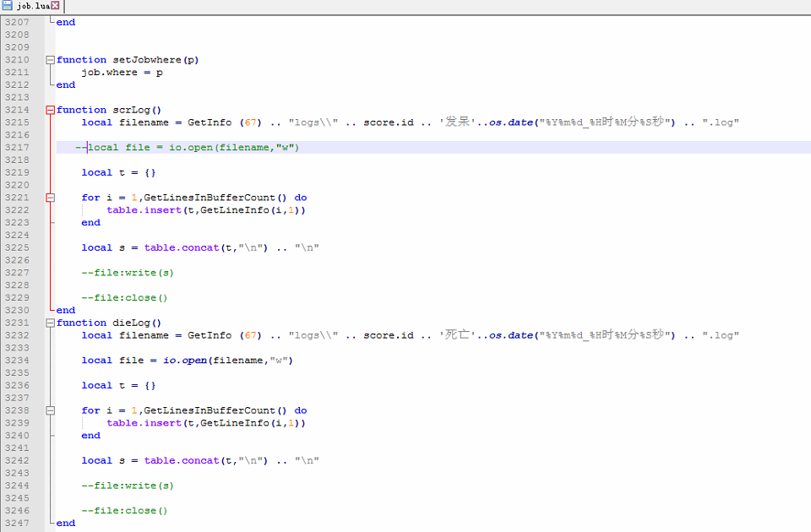This screenshot has height=532, width=811.
Task: Select line number 3230 in the margin
Action: click(17, 310)
